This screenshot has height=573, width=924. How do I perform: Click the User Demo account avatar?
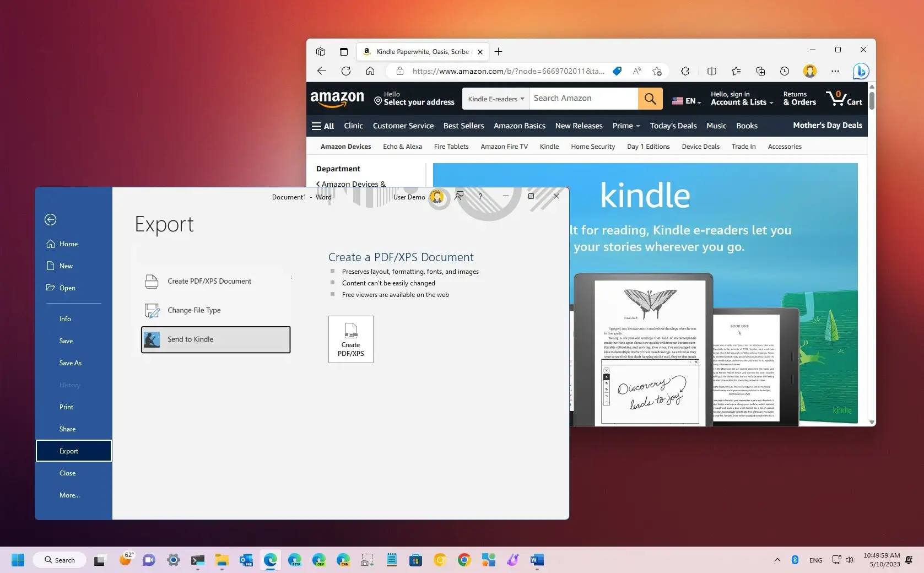coord(437,198)
